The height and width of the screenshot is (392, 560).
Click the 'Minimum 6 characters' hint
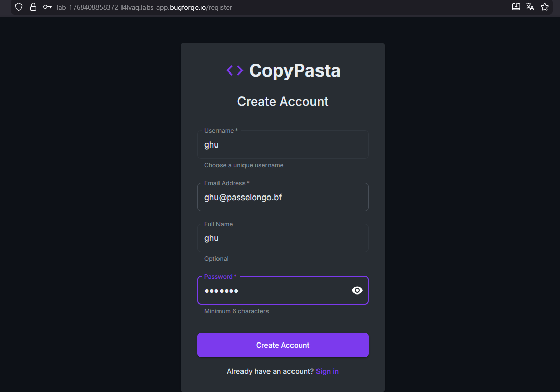point(236,311)
